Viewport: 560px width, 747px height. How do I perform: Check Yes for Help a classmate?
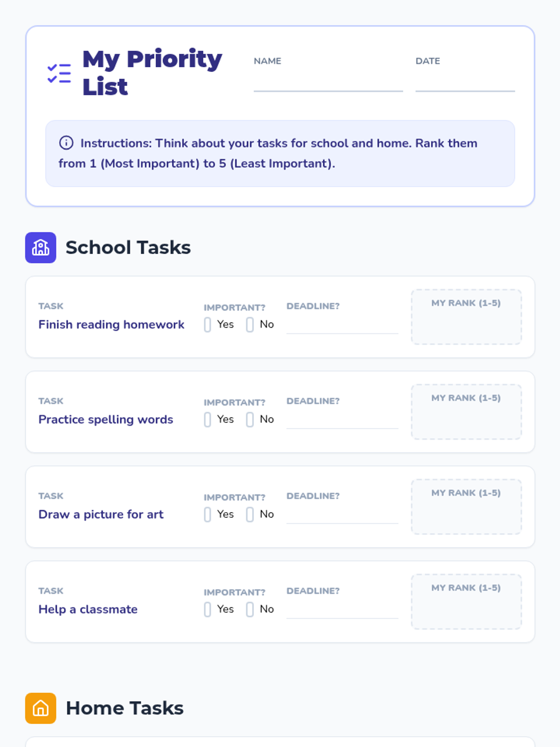(208, 609)
